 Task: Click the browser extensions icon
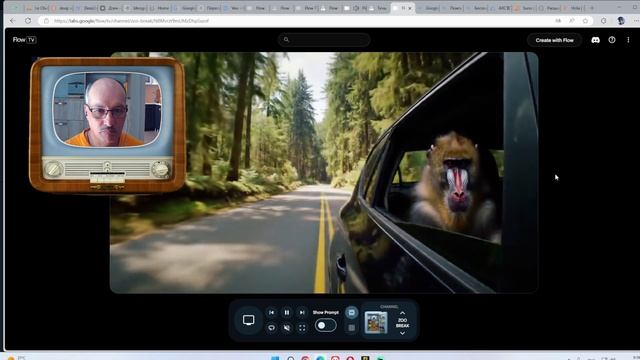tap(604, 20)
